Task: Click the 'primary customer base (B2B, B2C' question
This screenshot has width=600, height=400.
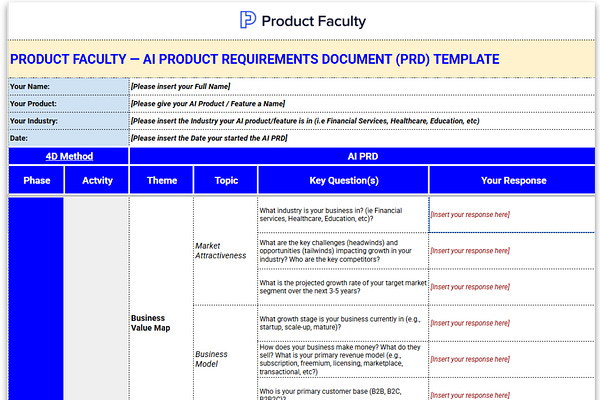Action: pyautogui.click(x=343, y=390)
